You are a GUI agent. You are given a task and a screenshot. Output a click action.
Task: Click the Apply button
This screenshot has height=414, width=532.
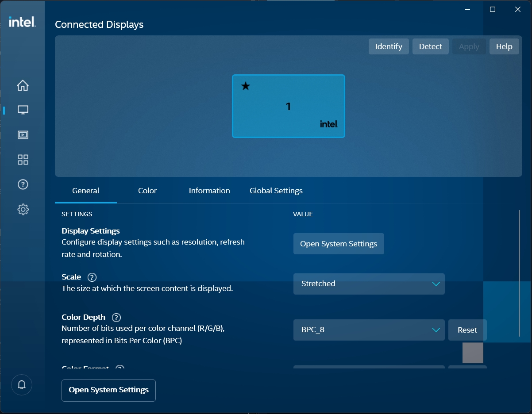coord(469,46)
